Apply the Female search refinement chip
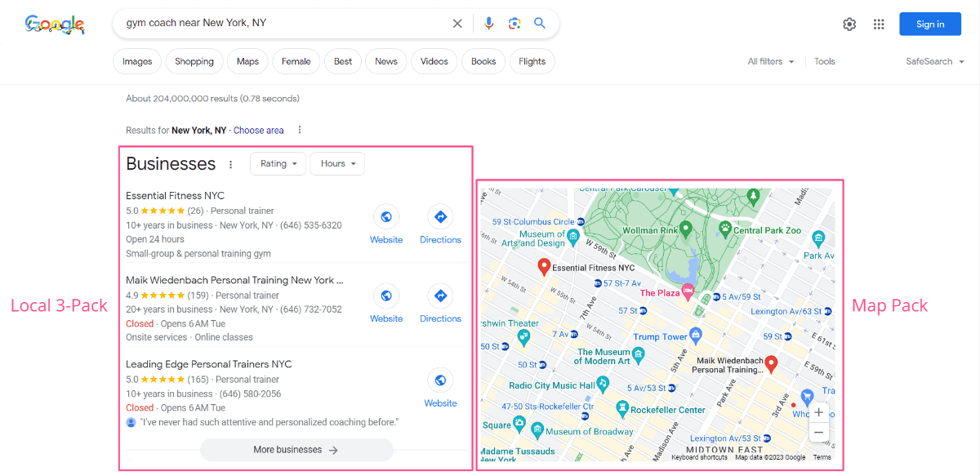 coord(296,61)
